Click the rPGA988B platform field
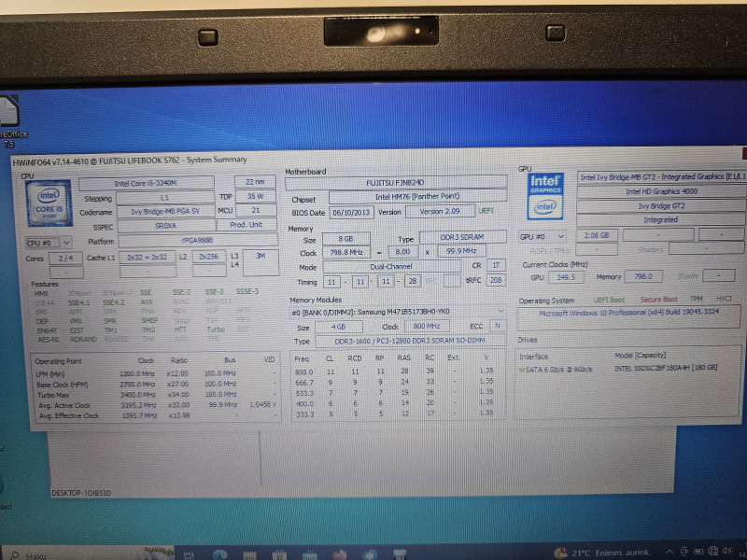 click(x=197, y=241)
